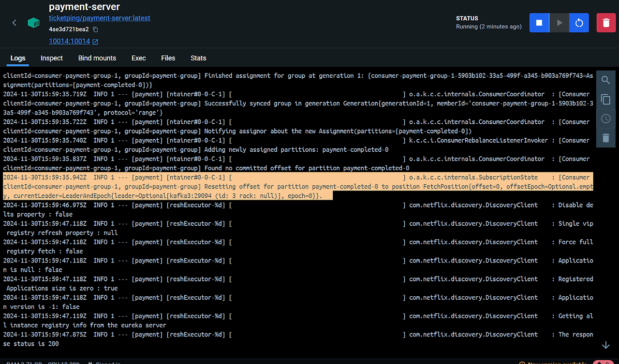Switch to the Exec tab
Screen dimensions: 619x364
pyautogui.click(x=139, y=58)
